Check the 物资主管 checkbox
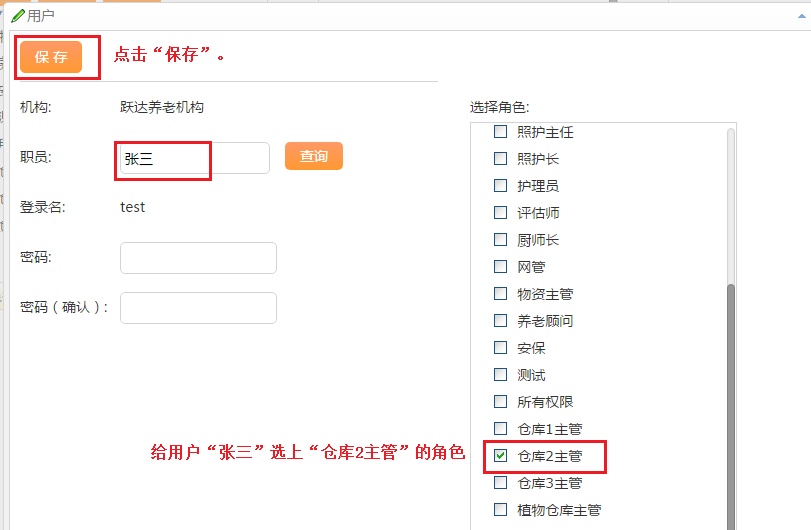Screen dimensions: 811x530 [x=500, y=294]
